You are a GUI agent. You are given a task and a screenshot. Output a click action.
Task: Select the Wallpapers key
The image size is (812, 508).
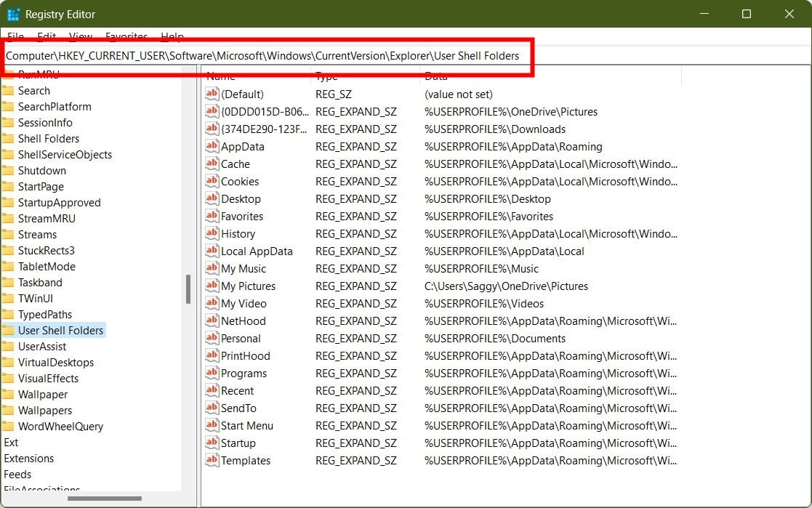pos(45,411)
